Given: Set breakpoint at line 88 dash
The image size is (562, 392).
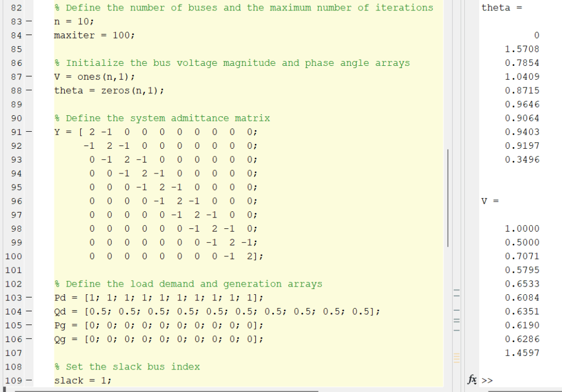Looking at the screenshot, I should [x=29, y=91].
